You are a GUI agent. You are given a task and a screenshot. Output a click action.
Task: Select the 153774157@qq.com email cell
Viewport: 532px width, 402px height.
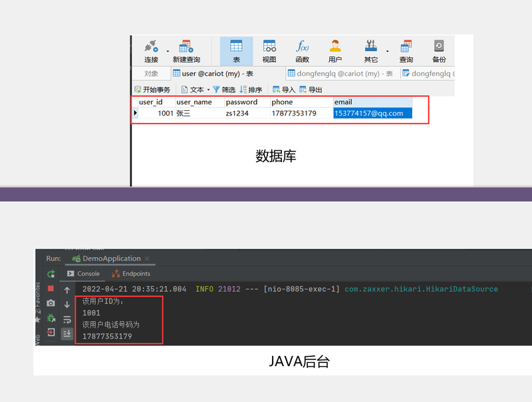(x=372, y=113)
